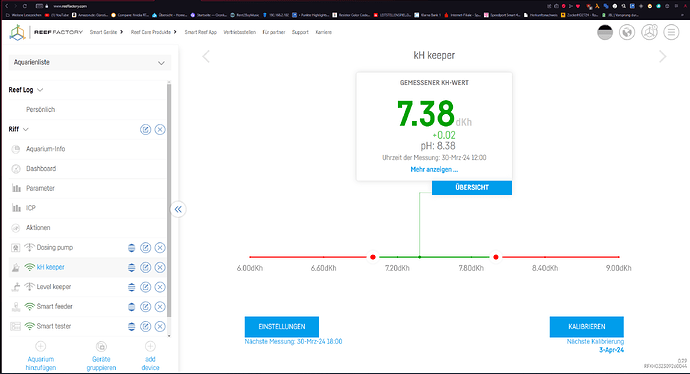The height and width of the screenshot is (374, 690).
Task: Click reorder handle for Smart feeder
Action: click(x=131, y=307)
